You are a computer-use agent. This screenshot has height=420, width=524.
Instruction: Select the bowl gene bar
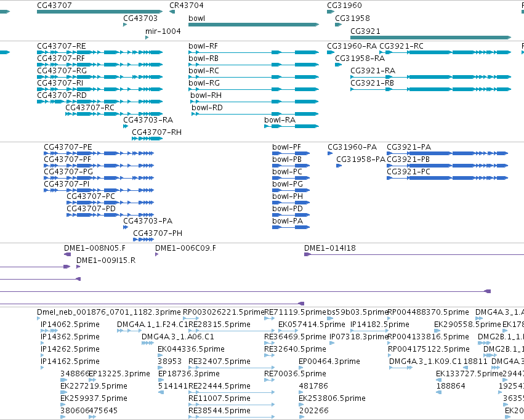[254, 25]
